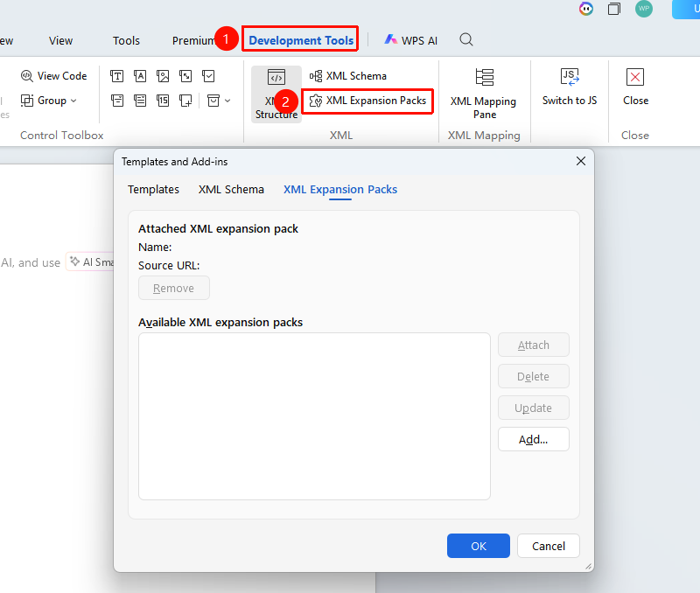The height and width of the screenshot is (593, 700).
Task: Insert a rich text content control (T icon)
Action: click(117, 76)
